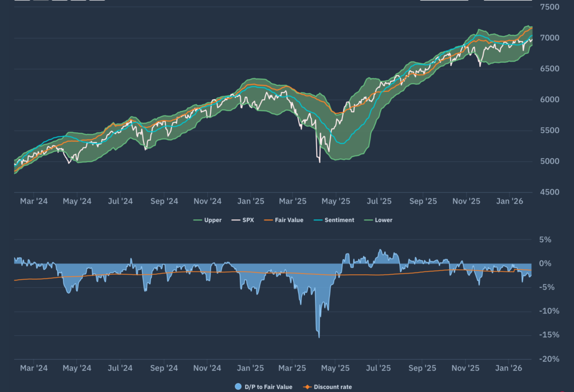Toggle the Lower band legend label
The height and width of the screenshot is (392, 574).
(384, 220)
